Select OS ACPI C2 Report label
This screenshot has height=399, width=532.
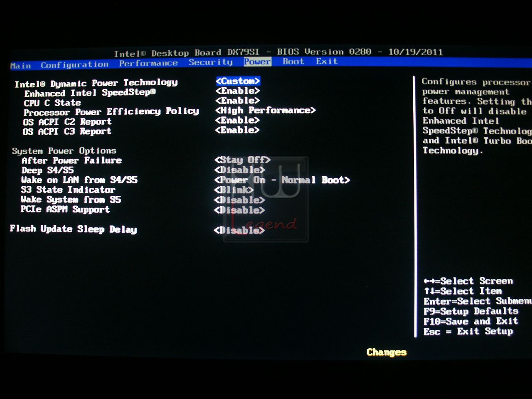click(67, 122)
